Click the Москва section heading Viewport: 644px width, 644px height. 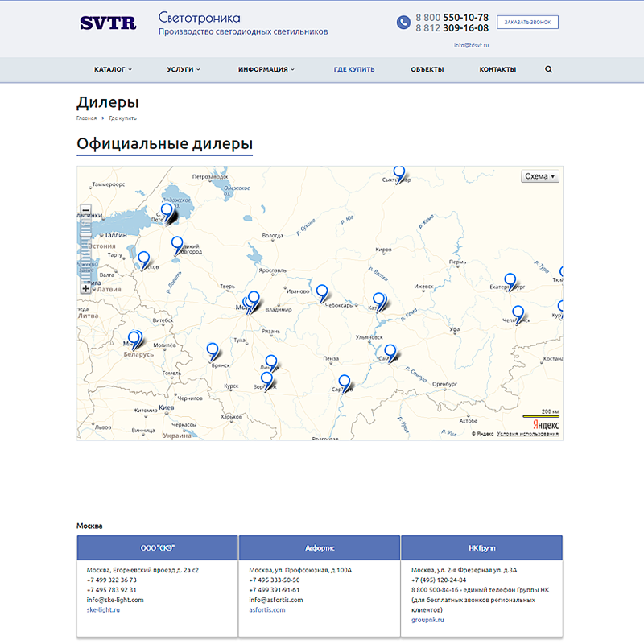(89, 526)
